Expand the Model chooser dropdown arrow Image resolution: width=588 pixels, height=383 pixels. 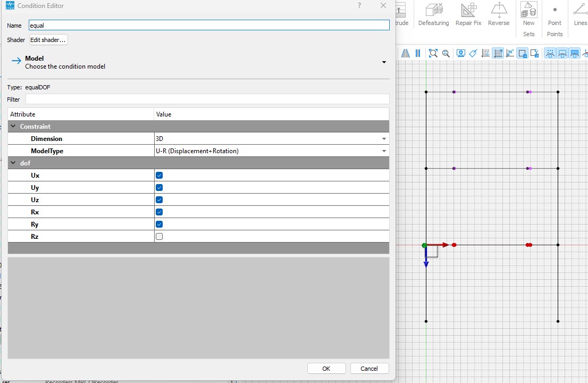384,62
